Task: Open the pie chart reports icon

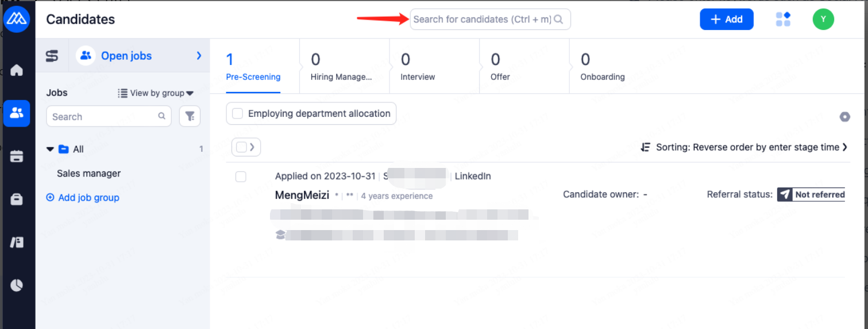Action: point(17,285)
